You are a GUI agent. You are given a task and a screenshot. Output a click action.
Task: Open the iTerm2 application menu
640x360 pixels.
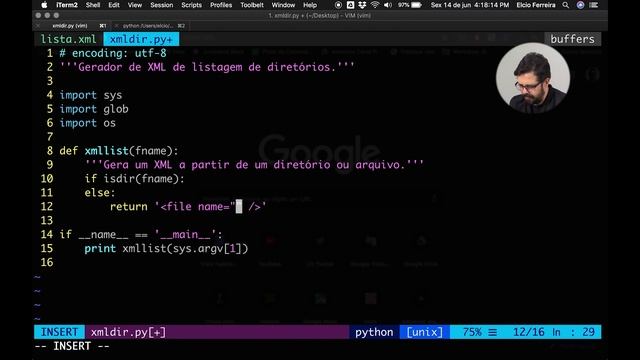(67, 5)
